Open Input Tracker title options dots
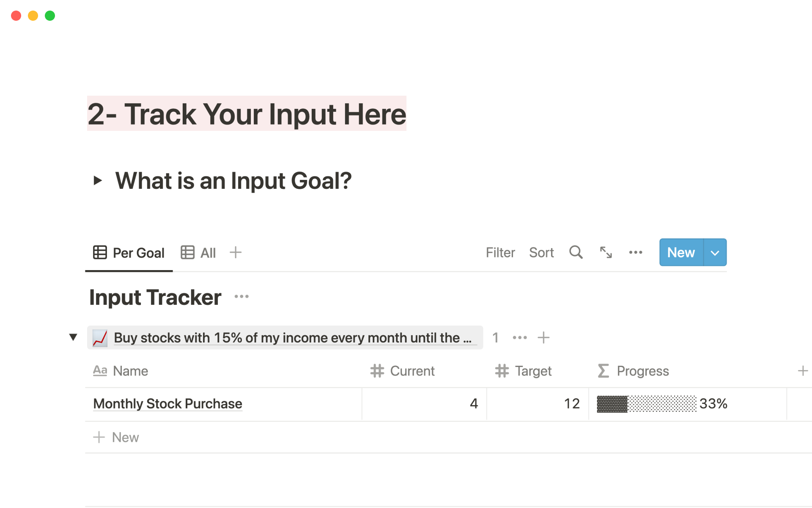 [x=241, y=296]
